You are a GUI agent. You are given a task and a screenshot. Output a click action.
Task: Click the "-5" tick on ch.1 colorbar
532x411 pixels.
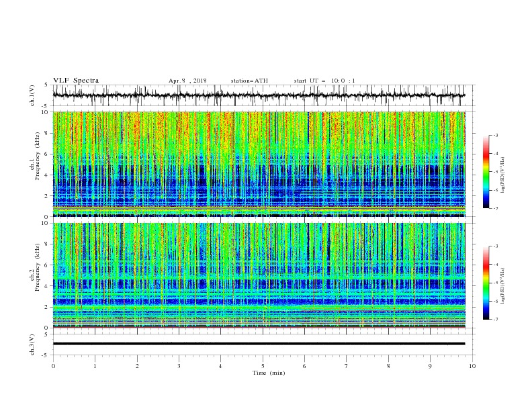(495, 172)
